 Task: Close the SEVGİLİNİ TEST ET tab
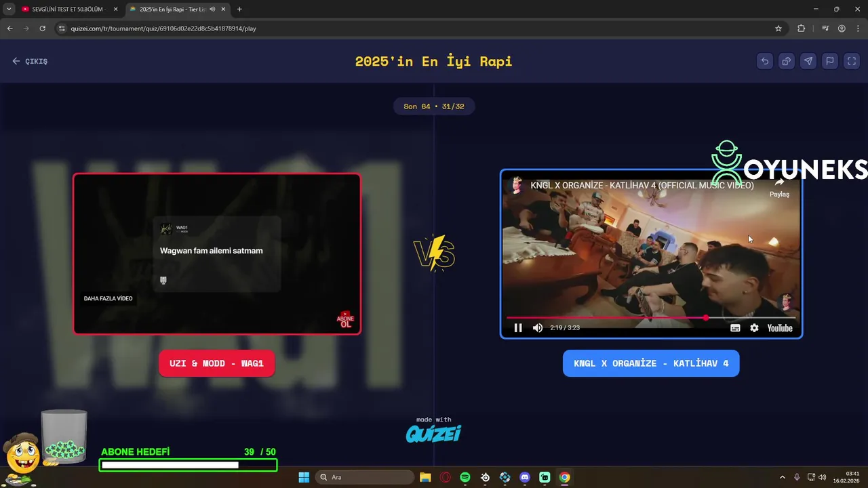116,9
